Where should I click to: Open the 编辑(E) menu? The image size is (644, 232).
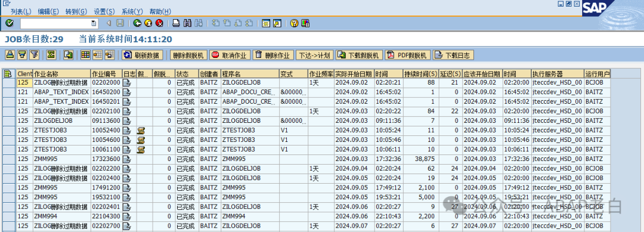48,11
